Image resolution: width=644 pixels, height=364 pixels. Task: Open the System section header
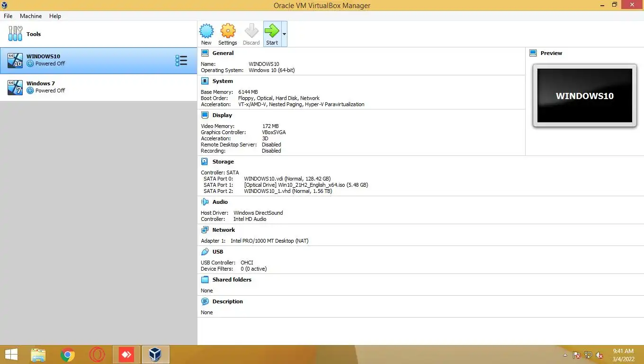(x=223, y=81)
